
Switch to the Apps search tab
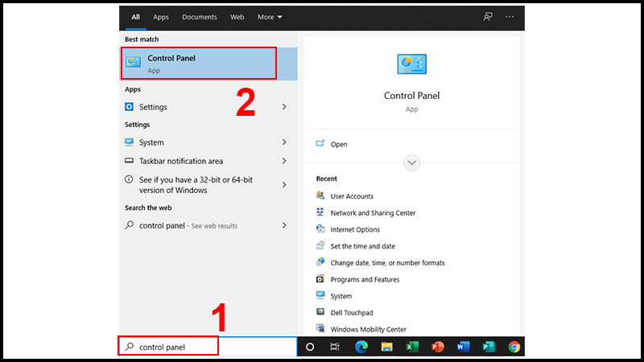pyautogui.click(x=161, y=17)
